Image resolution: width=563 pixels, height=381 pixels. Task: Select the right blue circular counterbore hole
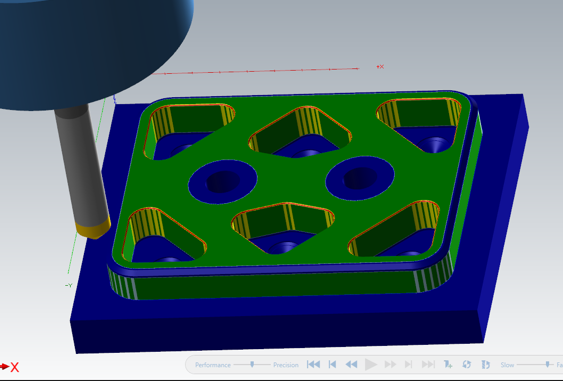point(360,178)
